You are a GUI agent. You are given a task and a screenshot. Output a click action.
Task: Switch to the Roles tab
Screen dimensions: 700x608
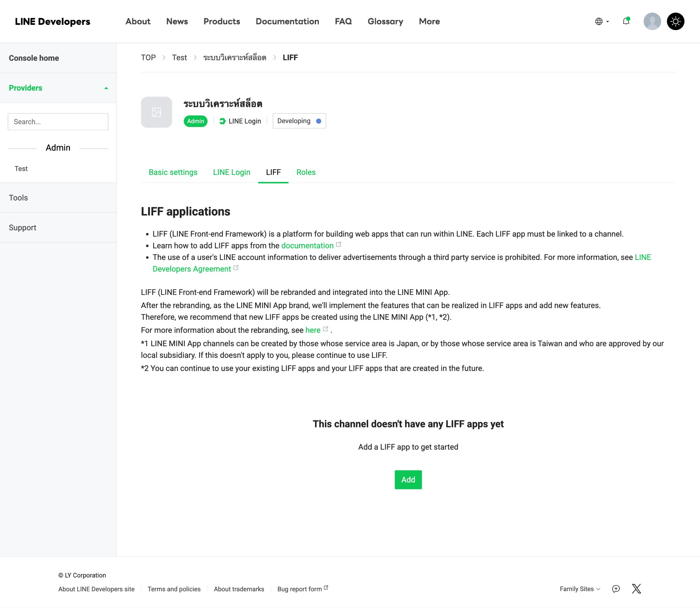[x=306, y=172]
